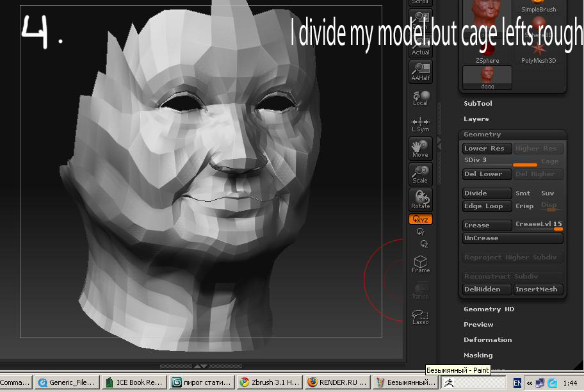Viewport: 584px width, 392px height.
Task: Expand the Masking section
Action: 478,355
